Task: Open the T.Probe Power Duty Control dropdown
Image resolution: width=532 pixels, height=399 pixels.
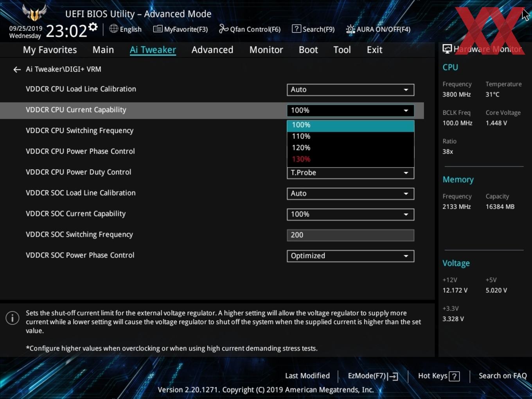Action: point(350,173)
